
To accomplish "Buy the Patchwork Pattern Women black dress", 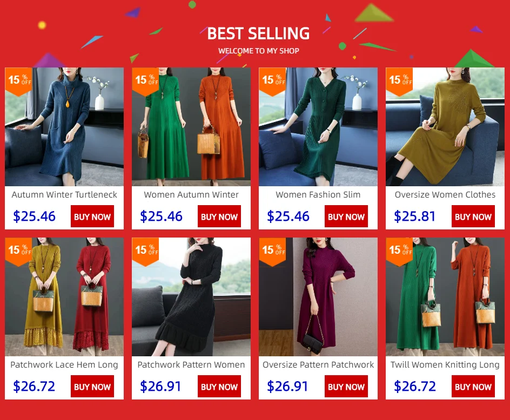I will (x=219, y=387).
